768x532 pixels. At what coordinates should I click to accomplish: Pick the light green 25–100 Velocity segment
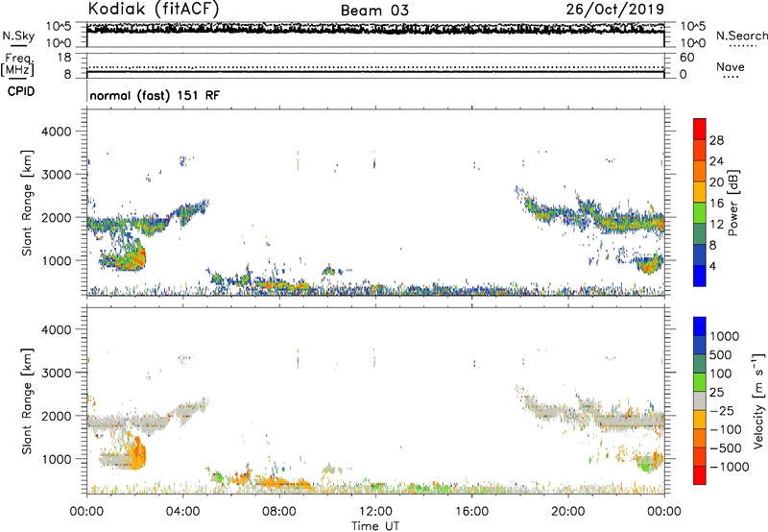pyautogui.click(x=700, y=382)
